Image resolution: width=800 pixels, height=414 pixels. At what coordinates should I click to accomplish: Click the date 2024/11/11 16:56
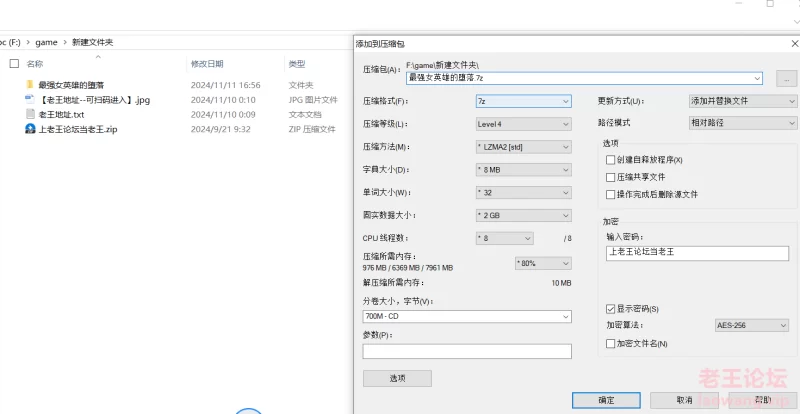226,85
